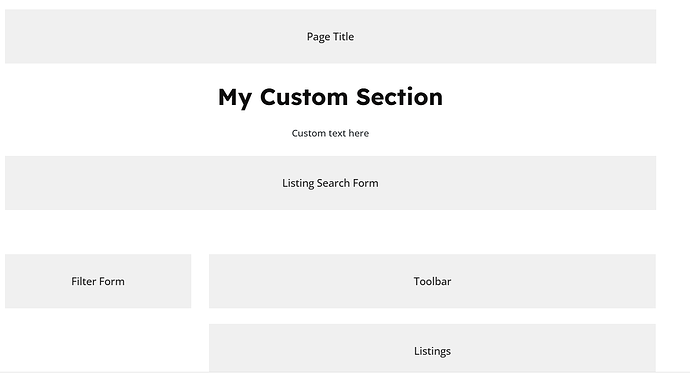Select the Page Title placeholder block

coord(330,37)
